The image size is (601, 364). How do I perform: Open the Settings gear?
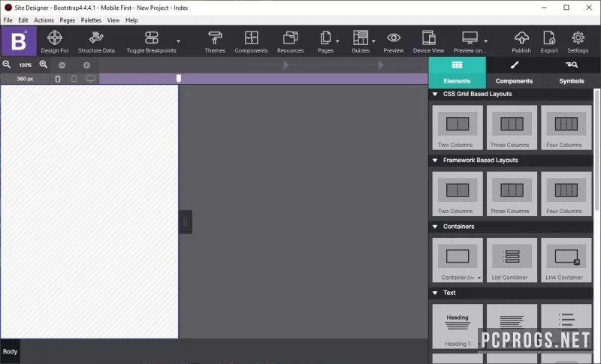tap(578, 38)
